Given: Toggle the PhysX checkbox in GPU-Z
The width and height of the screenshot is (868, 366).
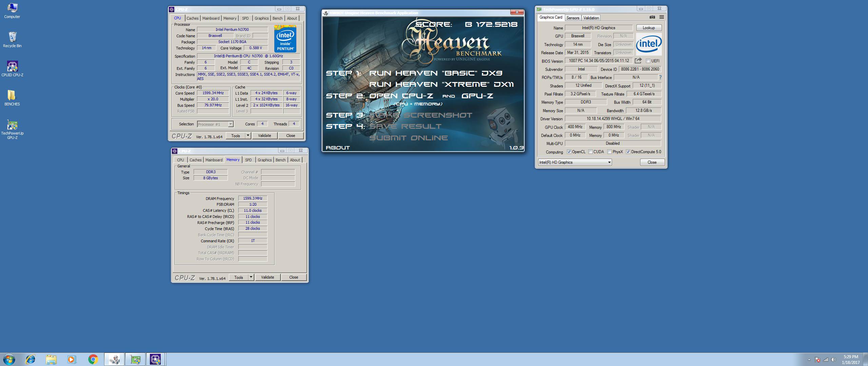Looking at the screenshot, I should coord(609,152).
